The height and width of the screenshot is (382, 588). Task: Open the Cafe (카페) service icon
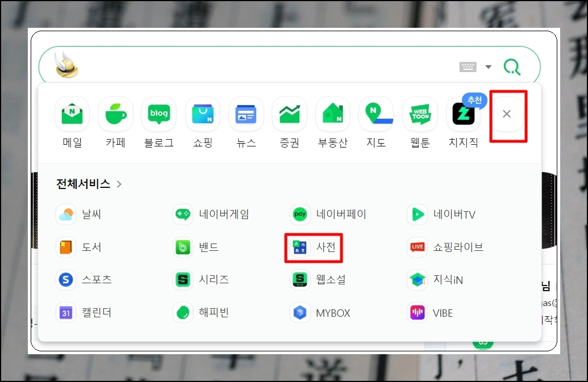(115, 114)
